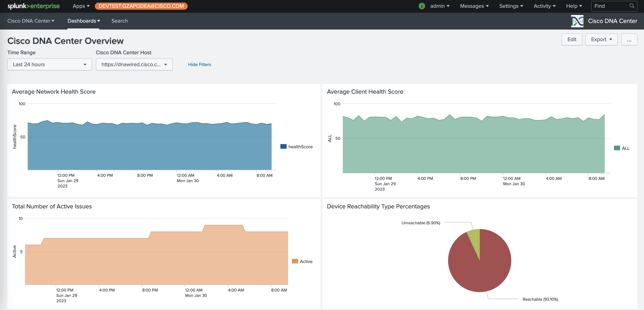644x310 pixels.
Task: Select the healthScore legend swatch
Action: pyautogui.click(x=283, y=147)
